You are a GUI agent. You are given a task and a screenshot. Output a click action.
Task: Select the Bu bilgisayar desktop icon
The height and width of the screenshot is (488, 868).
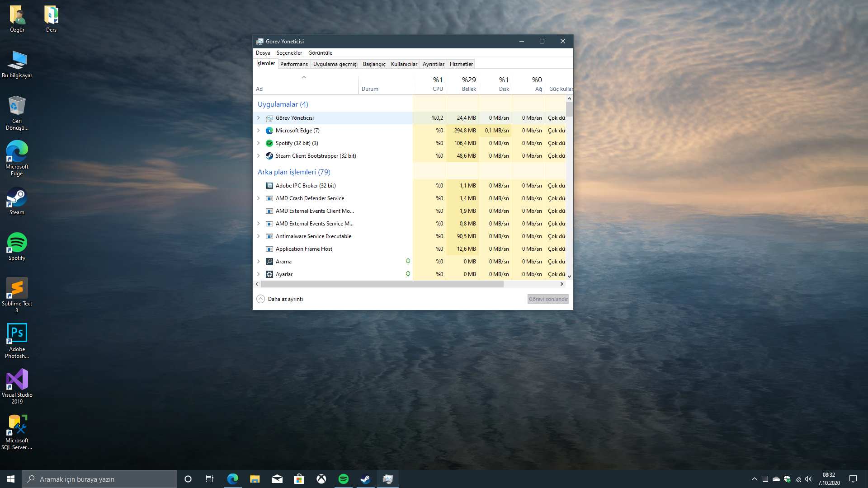tap(17, 65)
